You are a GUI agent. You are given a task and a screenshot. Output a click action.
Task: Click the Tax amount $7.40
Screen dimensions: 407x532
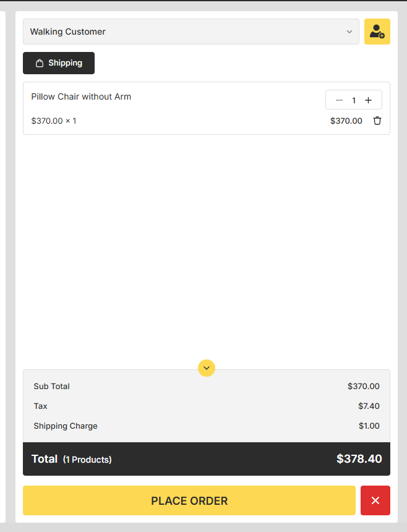click(369, 406)
